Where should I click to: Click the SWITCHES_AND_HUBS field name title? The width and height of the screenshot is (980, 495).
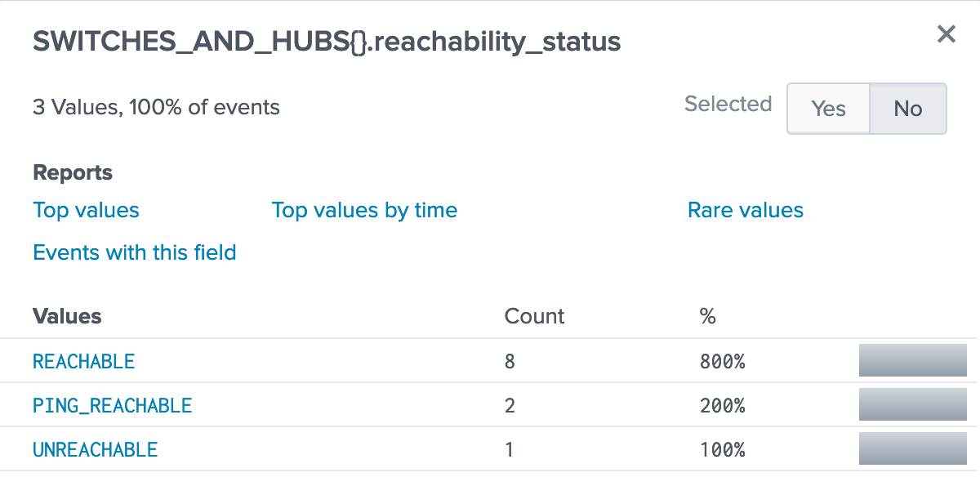point(325,41)
